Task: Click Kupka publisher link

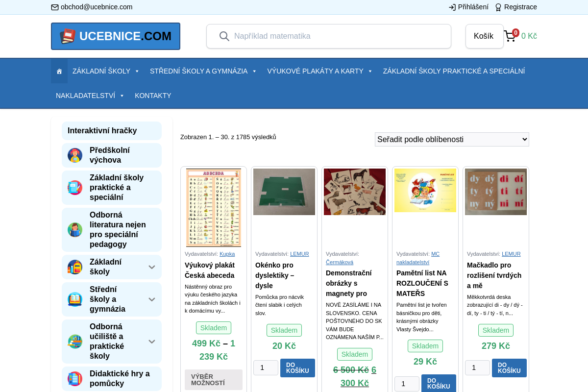Action: click(227, 254)
